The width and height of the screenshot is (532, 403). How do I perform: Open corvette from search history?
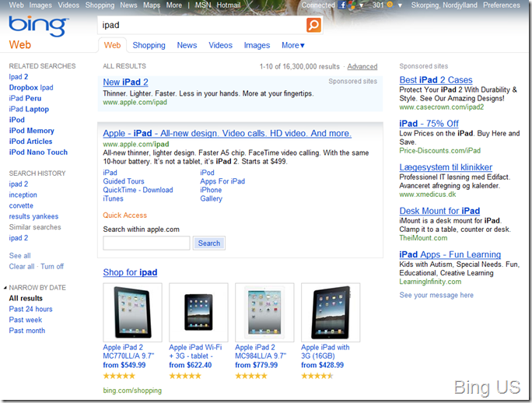21,205
